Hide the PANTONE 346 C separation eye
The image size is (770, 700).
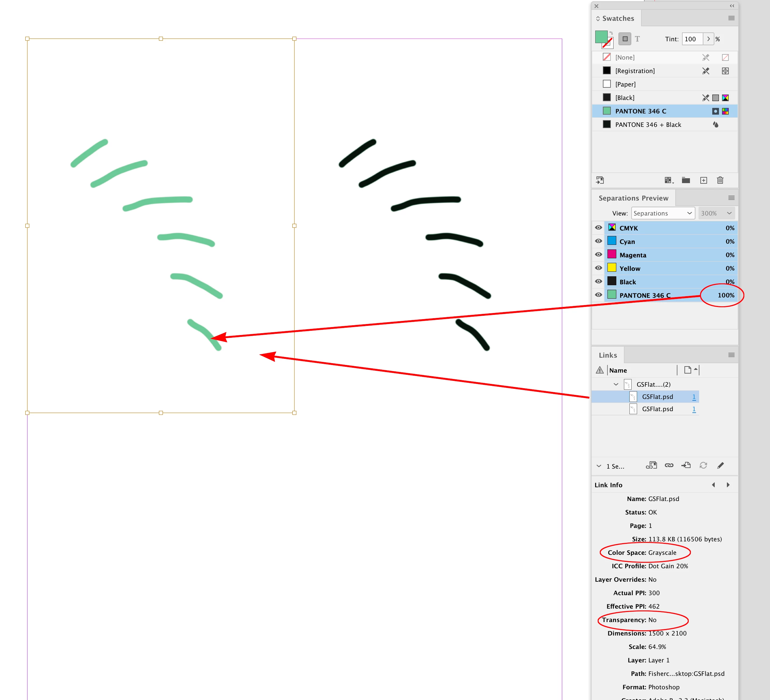coord(599,295)
